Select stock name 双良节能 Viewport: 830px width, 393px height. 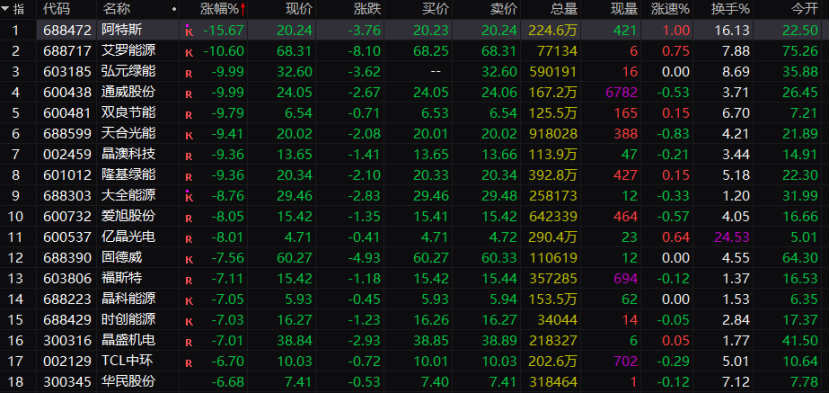pos(129,113)
